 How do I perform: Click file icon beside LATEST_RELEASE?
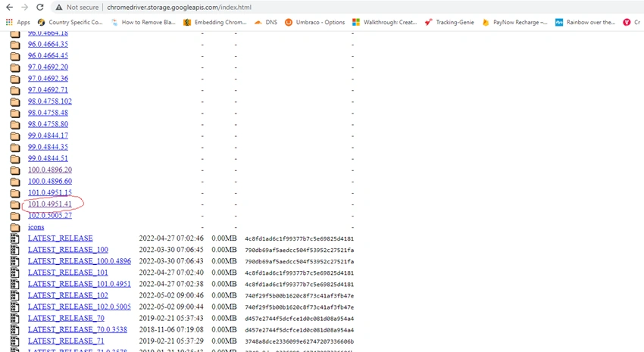point(15,238)
